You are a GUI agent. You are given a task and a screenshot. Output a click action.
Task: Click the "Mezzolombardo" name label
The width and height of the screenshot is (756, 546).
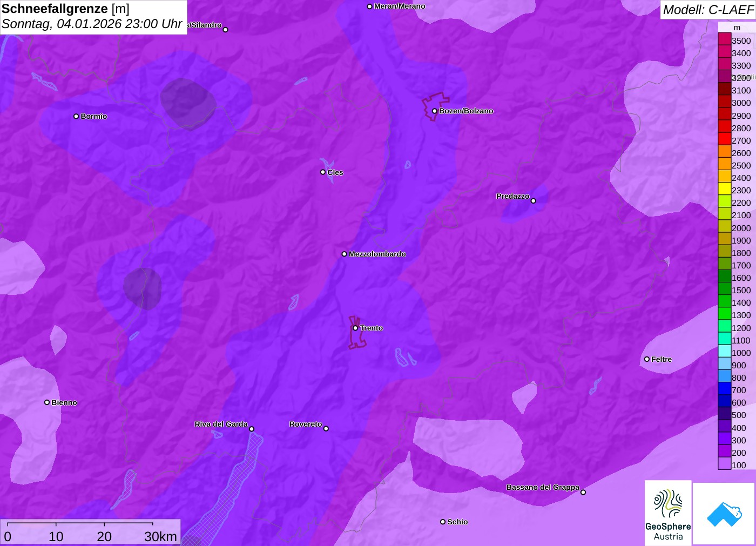(377, 254)
